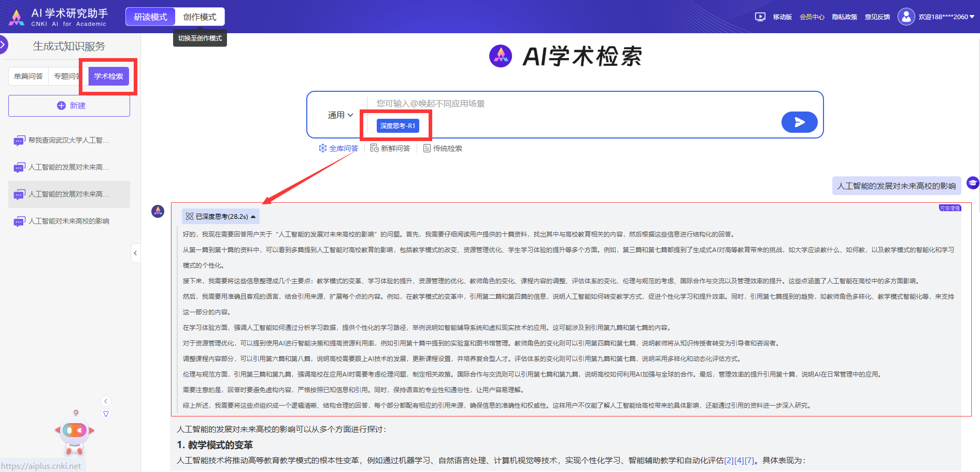The height and width of the screenshot is (472, 980).
Task: Collapse the sidebar with the panel handle
Action: pyautogui.click(x=135, y=253)
